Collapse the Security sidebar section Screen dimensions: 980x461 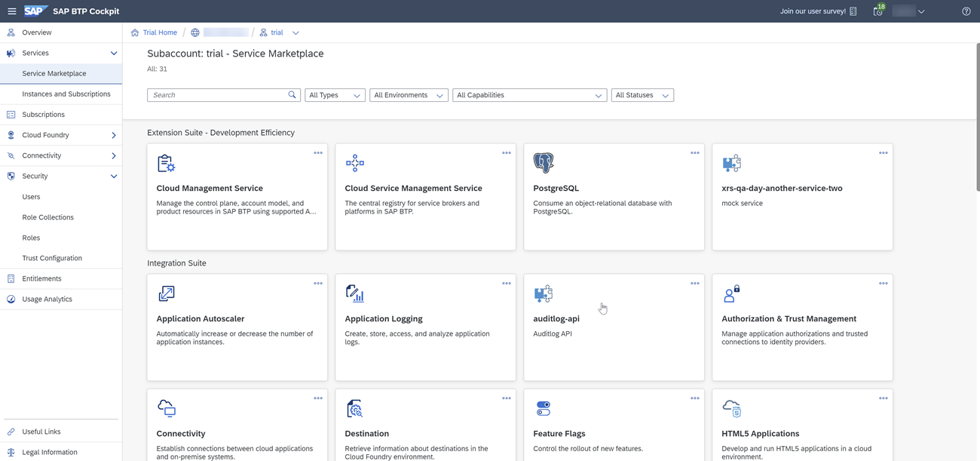tap(114, 177)
